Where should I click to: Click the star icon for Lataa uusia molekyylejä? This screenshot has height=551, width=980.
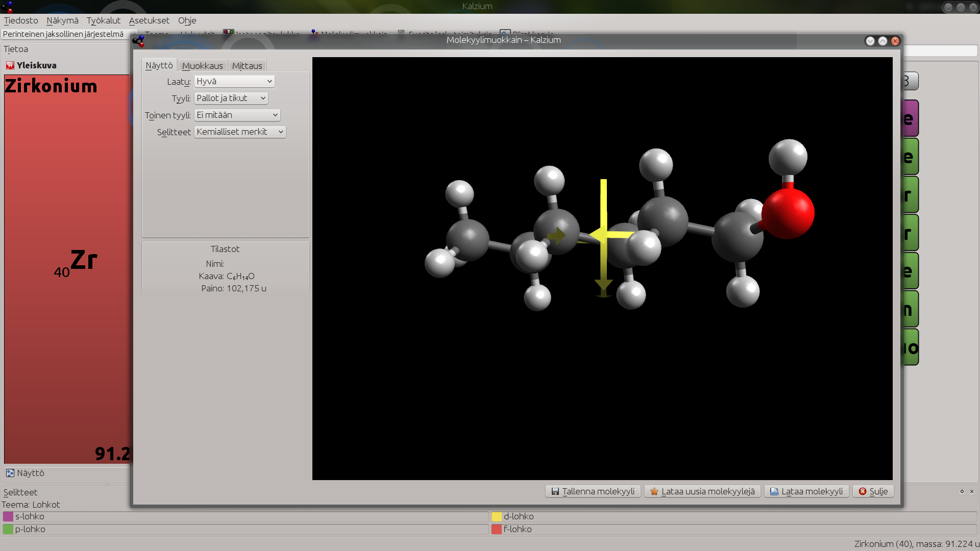point(654,491)
